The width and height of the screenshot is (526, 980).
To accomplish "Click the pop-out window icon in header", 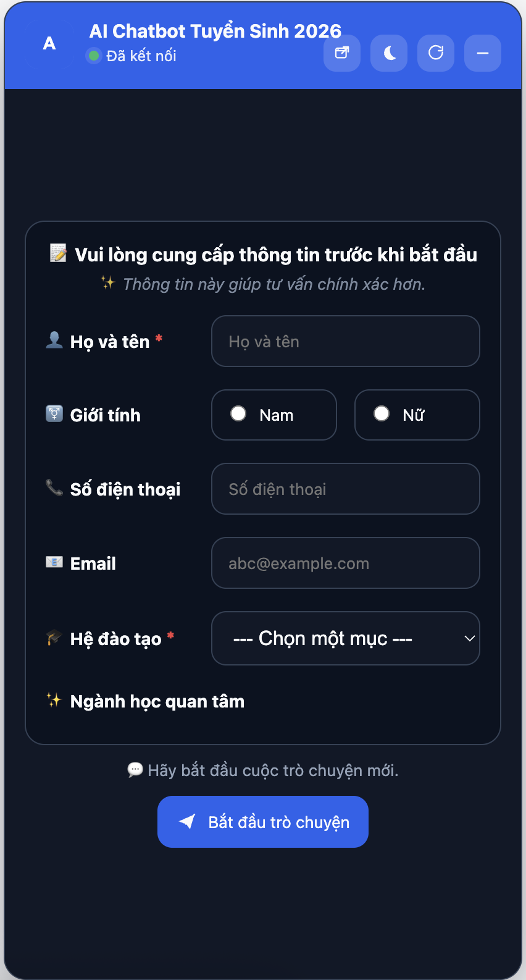I will click(342, 53).
